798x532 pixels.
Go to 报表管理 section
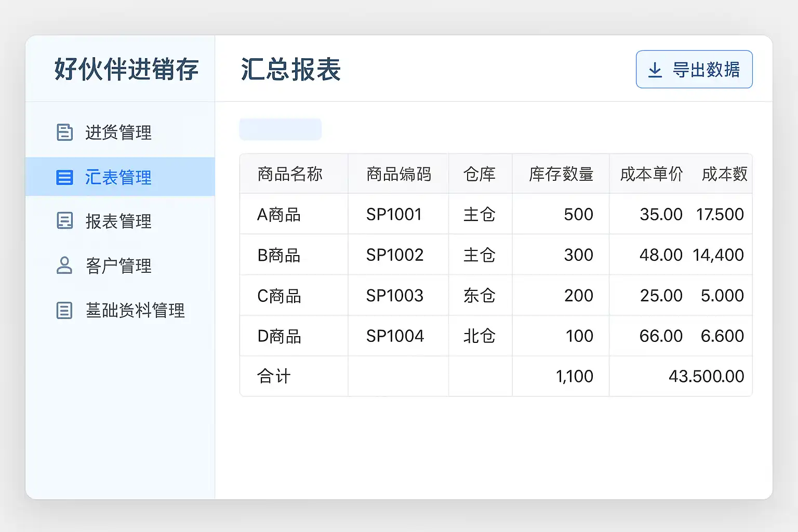click(x=118, y=221)
